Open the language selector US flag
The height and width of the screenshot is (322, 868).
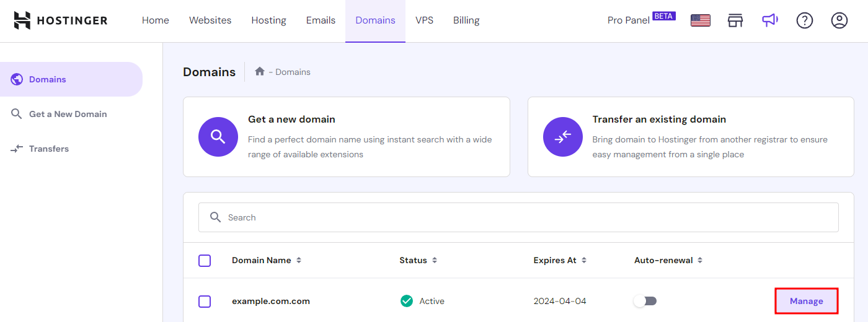[x=700, y=20]
